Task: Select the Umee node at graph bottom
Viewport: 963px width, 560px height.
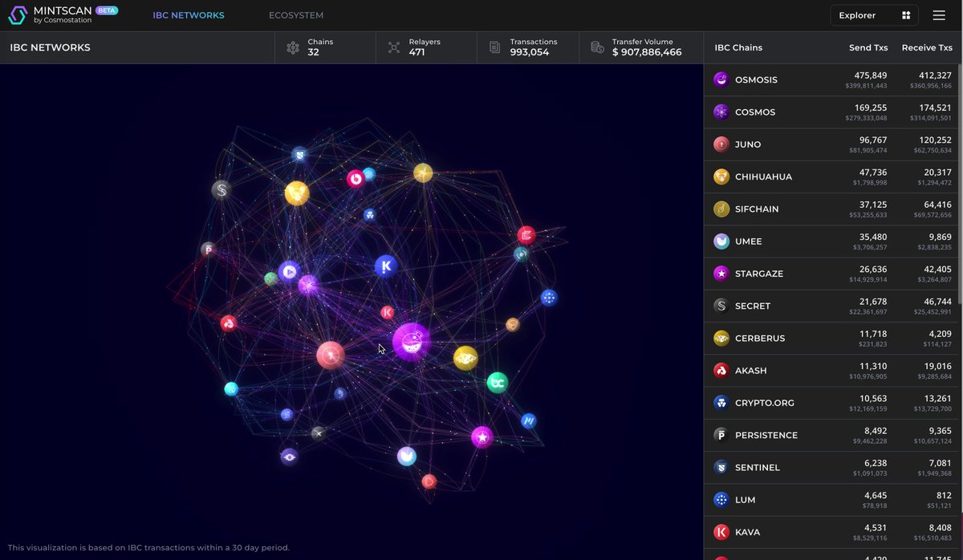Action: (x=407, y=457)
